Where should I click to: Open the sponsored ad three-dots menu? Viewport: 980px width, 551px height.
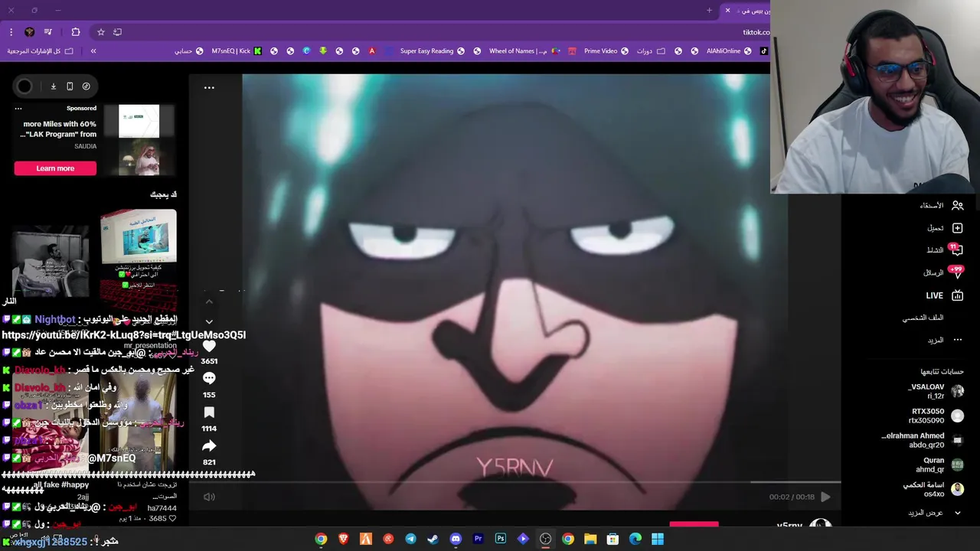pyautogui.click(x=18, y=109)
